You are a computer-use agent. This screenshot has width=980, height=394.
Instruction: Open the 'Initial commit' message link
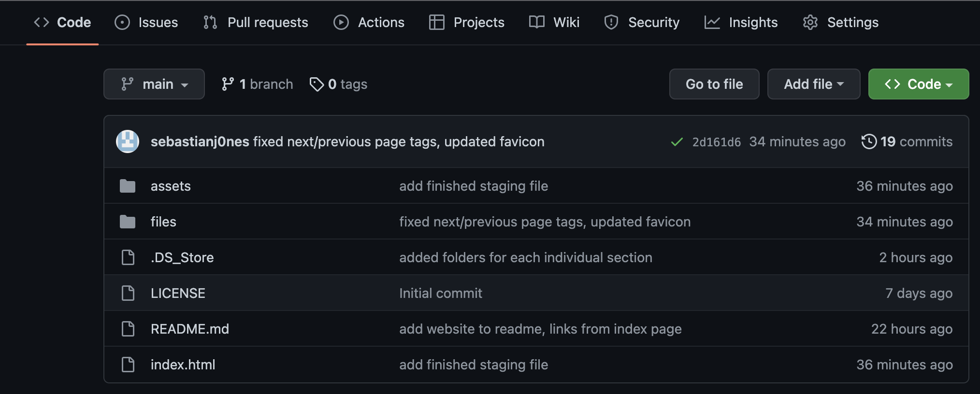(441, 293)
